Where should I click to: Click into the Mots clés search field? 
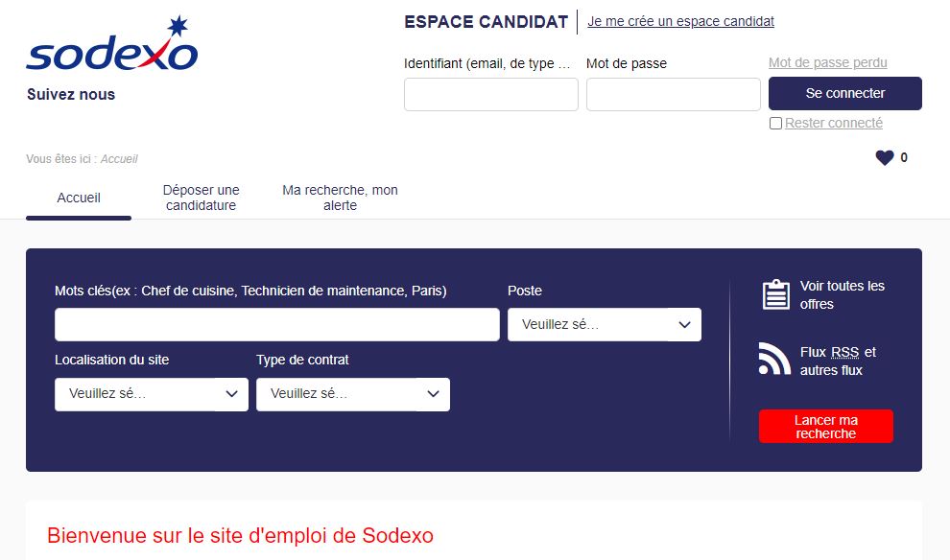pyautogui.click(x=277, y=324)
